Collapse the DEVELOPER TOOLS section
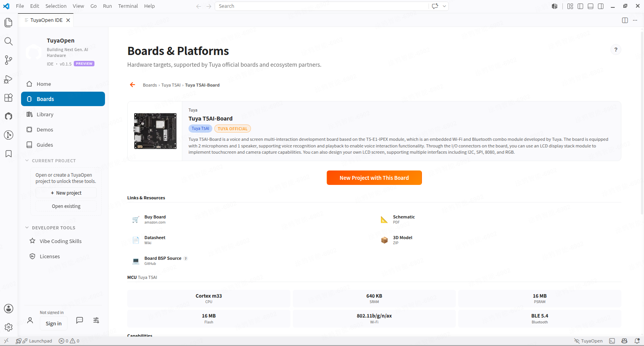This screenshot has height=346, width=644. (50, 228)
